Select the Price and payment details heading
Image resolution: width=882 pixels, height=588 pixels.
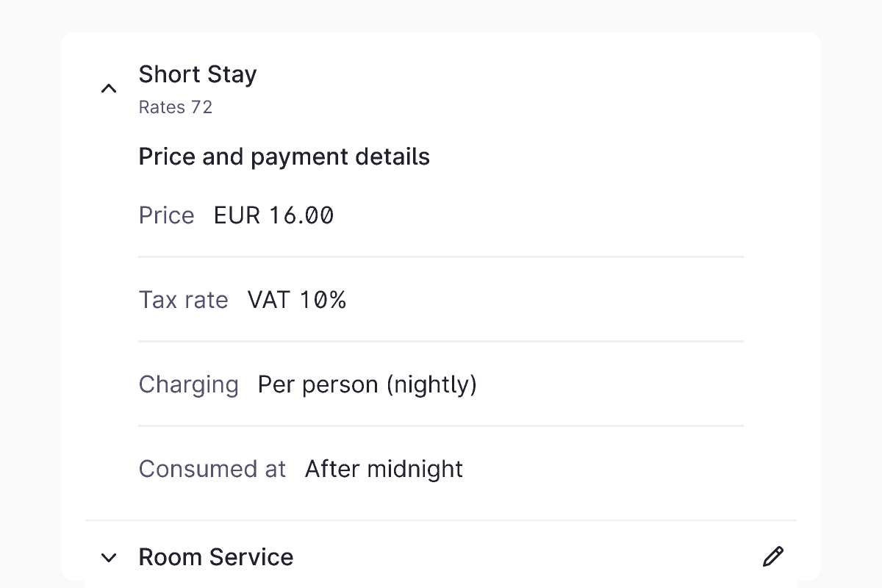[284, 157]
